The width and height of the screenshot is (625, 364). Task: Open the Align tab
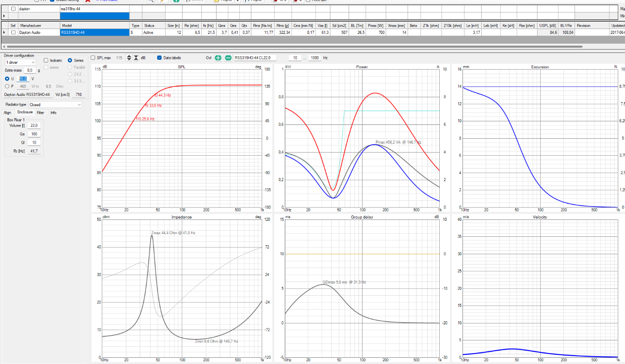[7, 113]
